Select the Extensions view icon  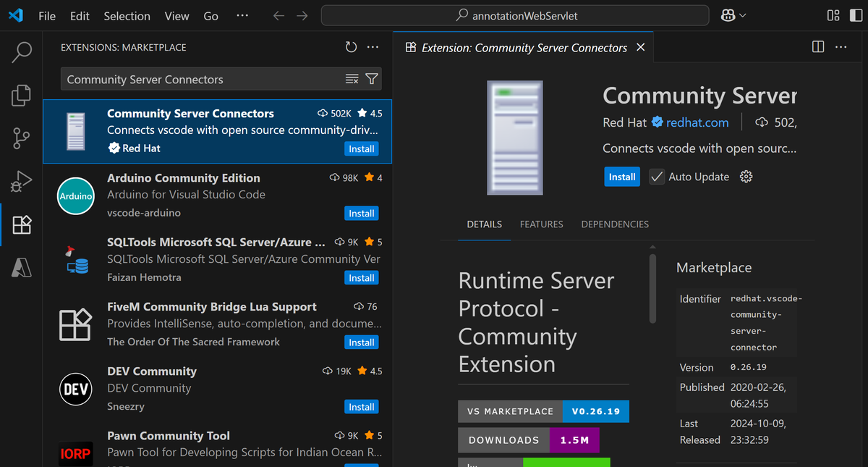click(22, 224)
